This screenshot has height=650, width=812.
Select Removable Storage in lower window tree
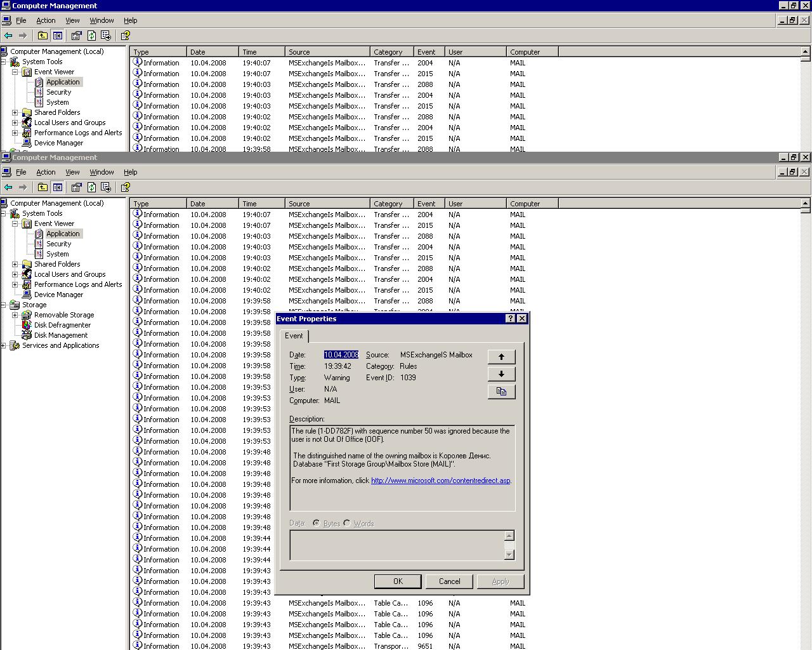click(64, 315)
